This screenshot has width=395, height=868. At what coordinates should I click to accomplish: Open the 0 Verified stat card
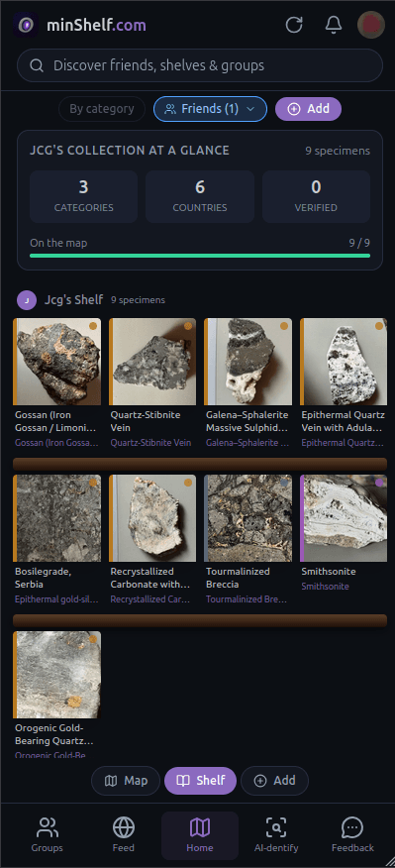click(316, 196)
